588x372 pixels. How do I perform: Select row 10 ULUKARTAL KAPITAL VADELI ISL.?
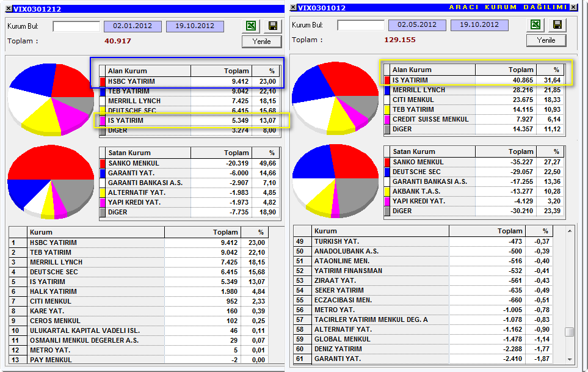tap(139, 330)
